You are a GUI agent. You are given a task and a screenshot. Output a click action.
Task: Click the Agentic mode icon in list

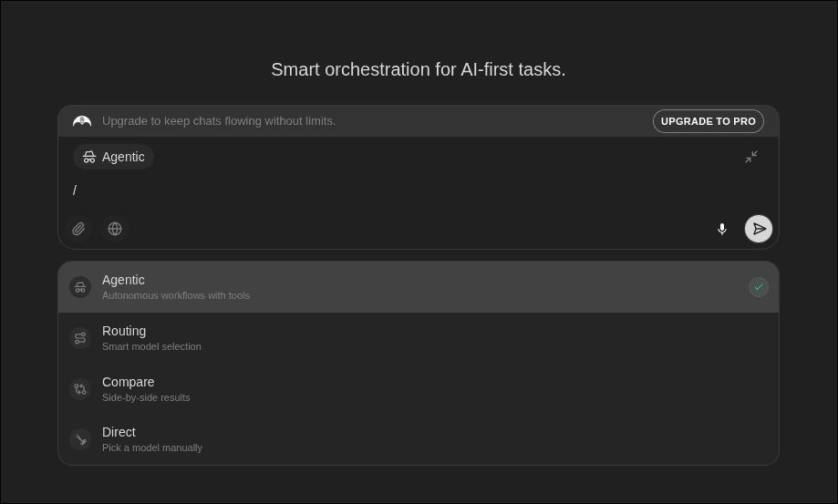pos(80,287)
